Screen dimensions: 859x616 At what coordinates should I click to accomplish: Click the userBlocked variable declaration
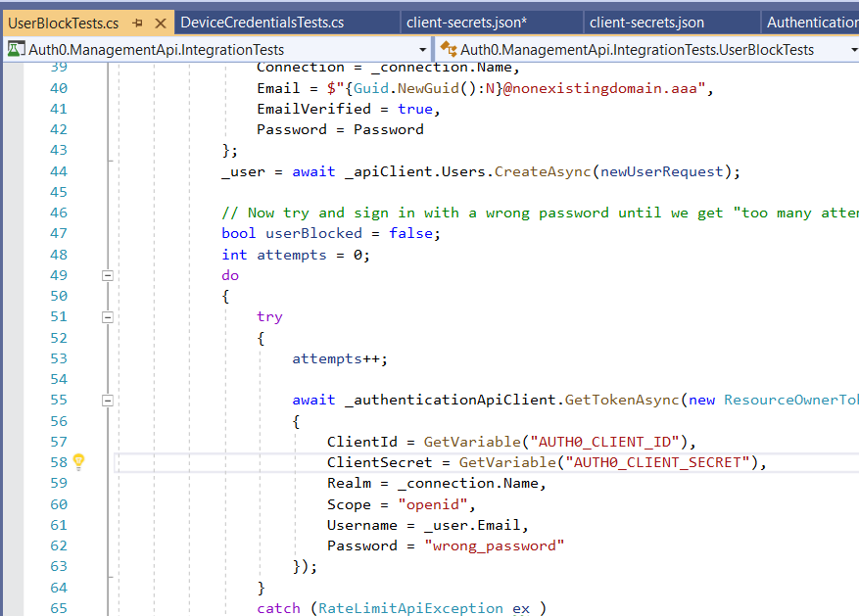pyautogui.click(x=313, y=233)
